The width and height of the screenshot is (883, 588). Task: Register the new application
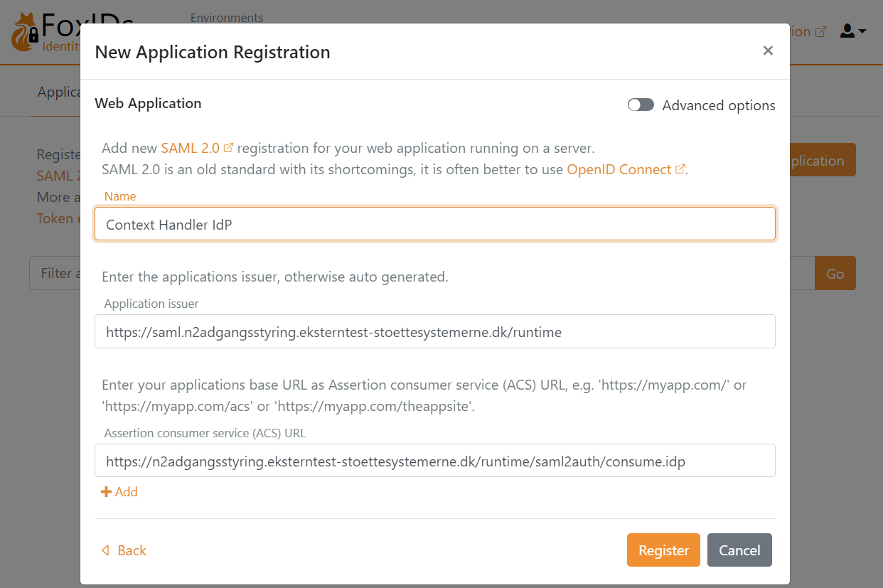[x=663, y=550]
